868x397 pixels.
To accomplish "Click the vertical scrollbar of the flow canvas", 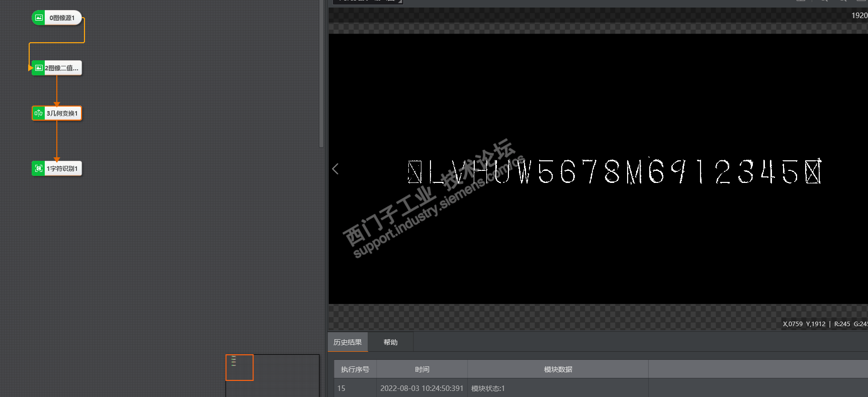I will 321,73.
